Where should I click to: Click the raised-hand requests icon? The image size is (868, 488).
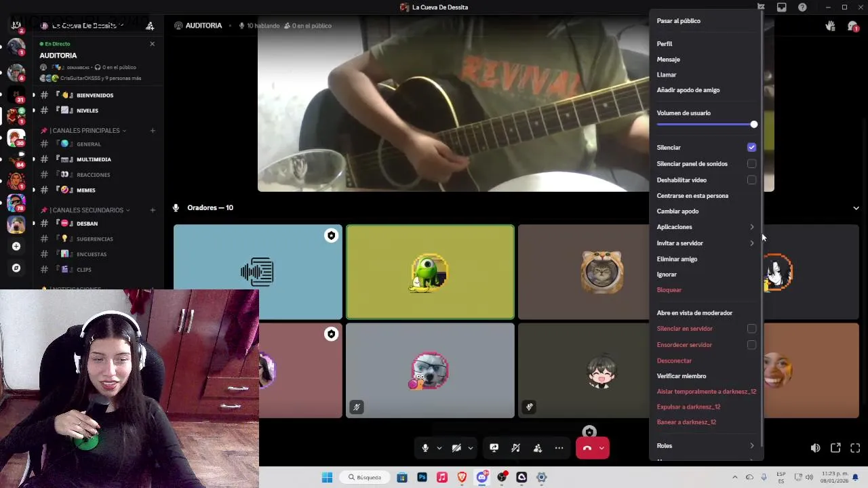(x=830, y=26)
